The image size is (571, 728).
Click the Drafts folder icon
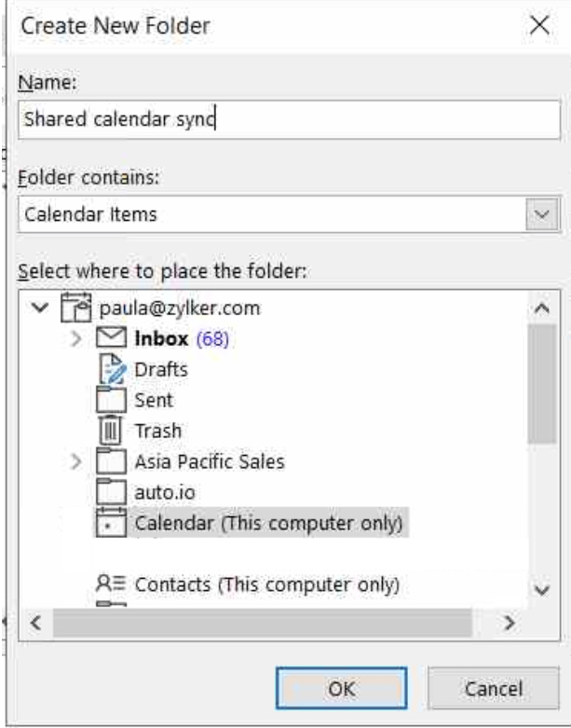[110, 369]
